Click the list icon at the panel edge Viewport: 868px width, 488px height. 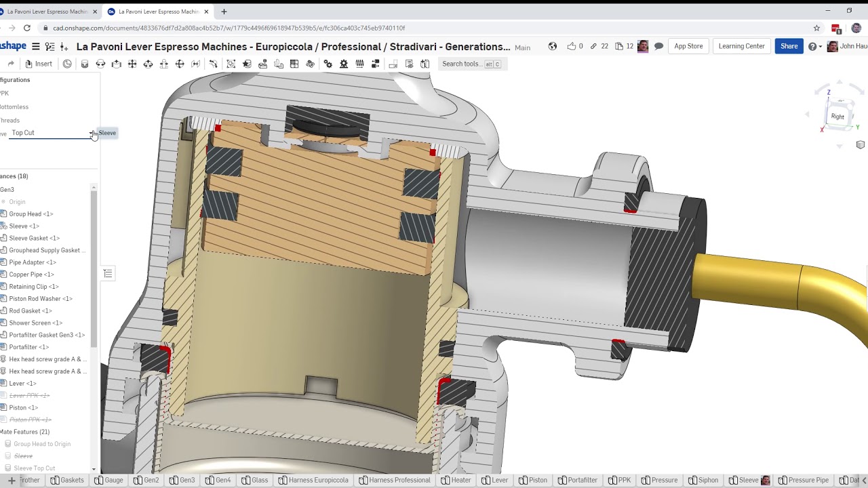108,274
